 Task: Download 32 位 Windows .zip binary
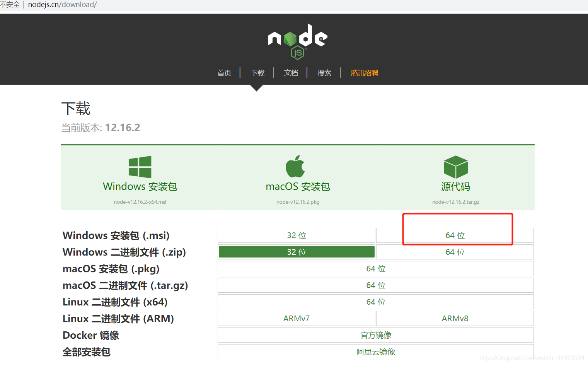coord(297,252)
